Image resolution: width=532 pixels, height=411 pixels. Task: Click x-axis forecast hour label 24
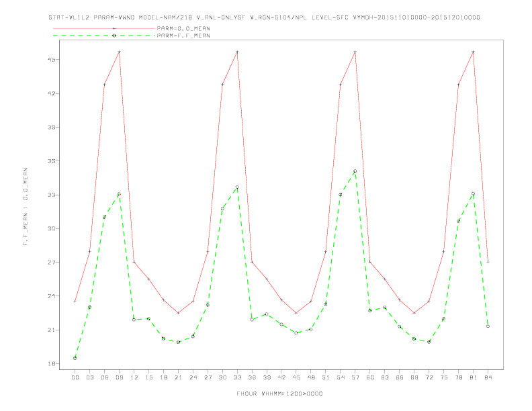pyautogui.click(x=193, y=377)
